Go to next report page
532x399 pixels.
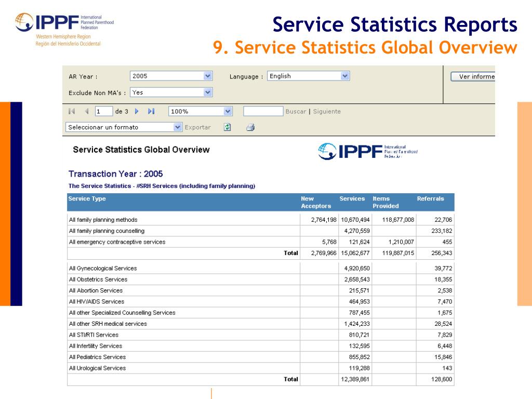tap(137, 111)
